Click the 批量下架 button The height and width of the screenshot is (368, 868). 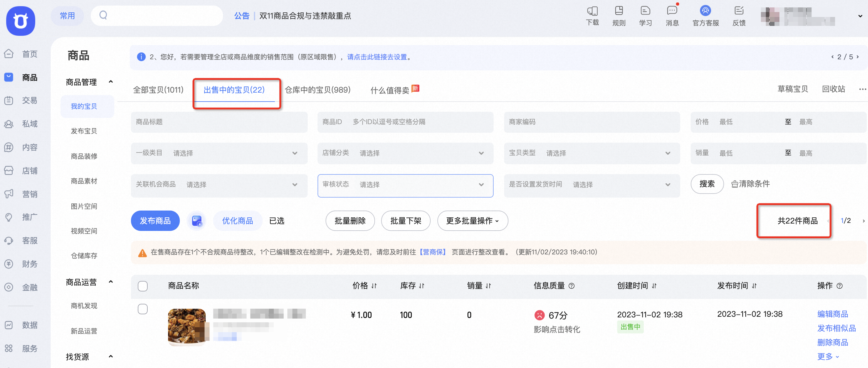coord(405,221)
